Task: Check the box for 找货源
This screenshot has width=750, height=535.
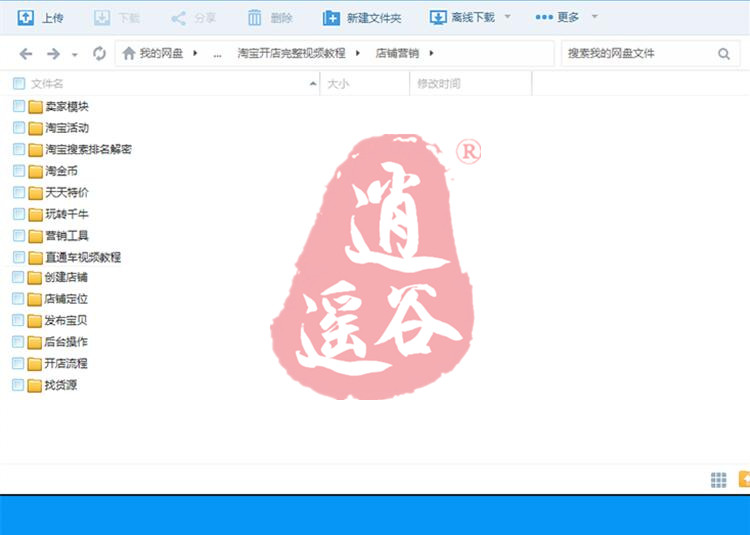Action: pos(18,384)
